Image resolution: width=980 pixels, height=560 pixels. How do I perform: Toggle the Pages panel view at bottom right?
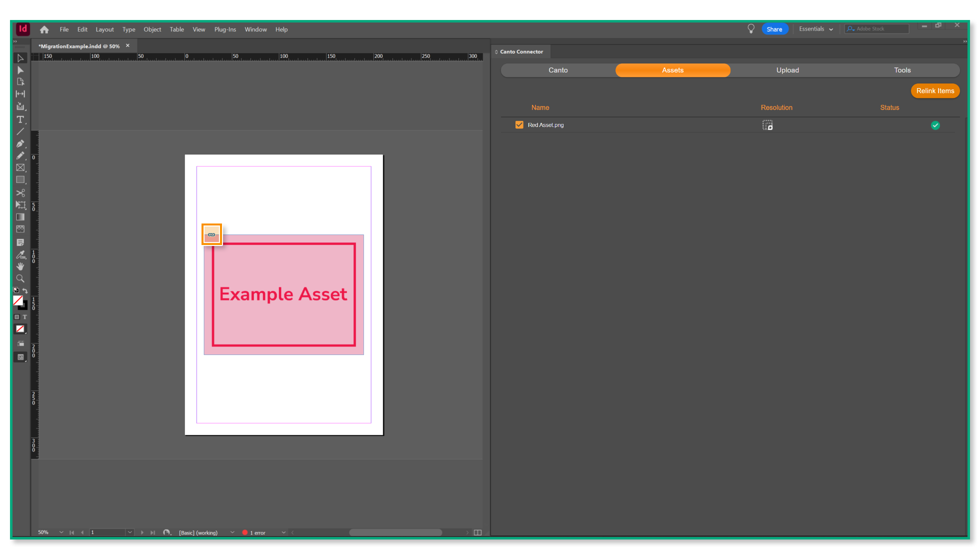[x=478, y=532]
